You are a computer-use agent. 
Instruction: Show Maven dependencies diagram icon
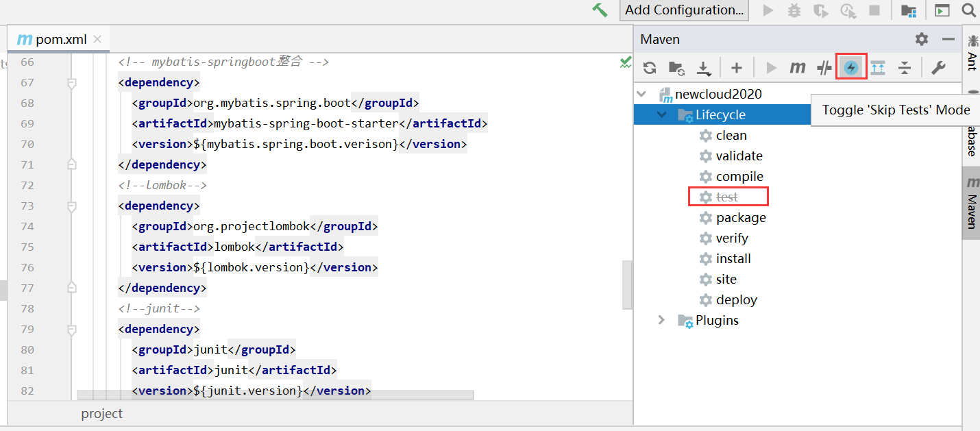(x=878, y=68)
